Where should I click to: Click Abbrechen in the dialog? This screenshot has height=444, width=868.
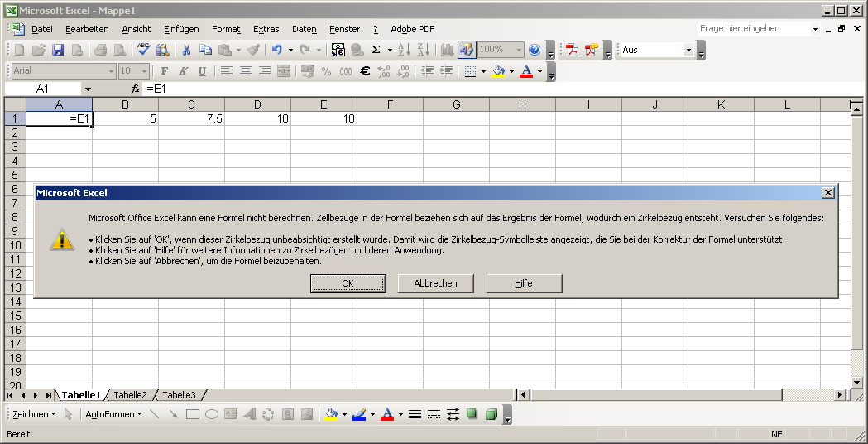(x=436, y=283)
